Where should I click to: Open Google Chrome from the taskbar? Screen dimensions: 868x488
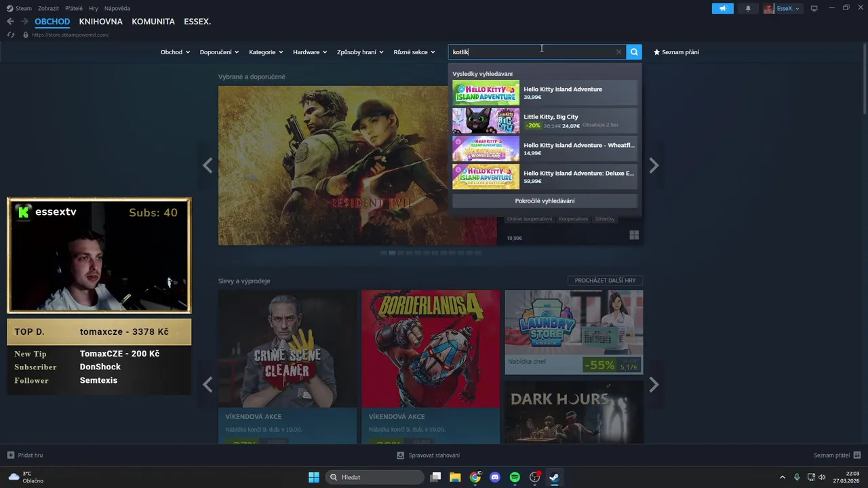475,477
